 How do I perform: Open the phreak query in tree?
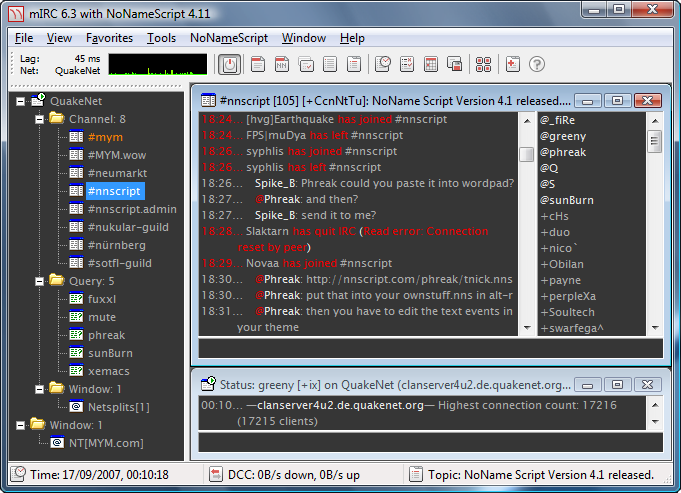(x=106, y=335)
